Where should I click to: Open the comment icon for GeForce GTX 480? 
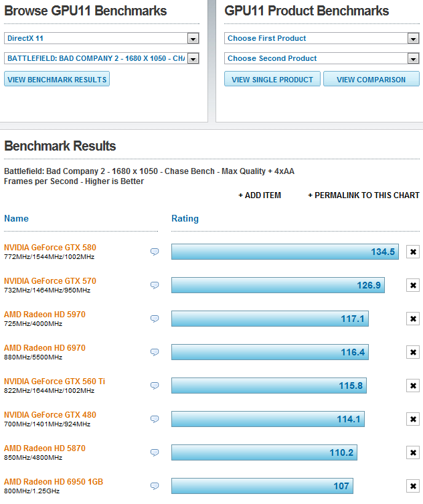tap(155, 419)
